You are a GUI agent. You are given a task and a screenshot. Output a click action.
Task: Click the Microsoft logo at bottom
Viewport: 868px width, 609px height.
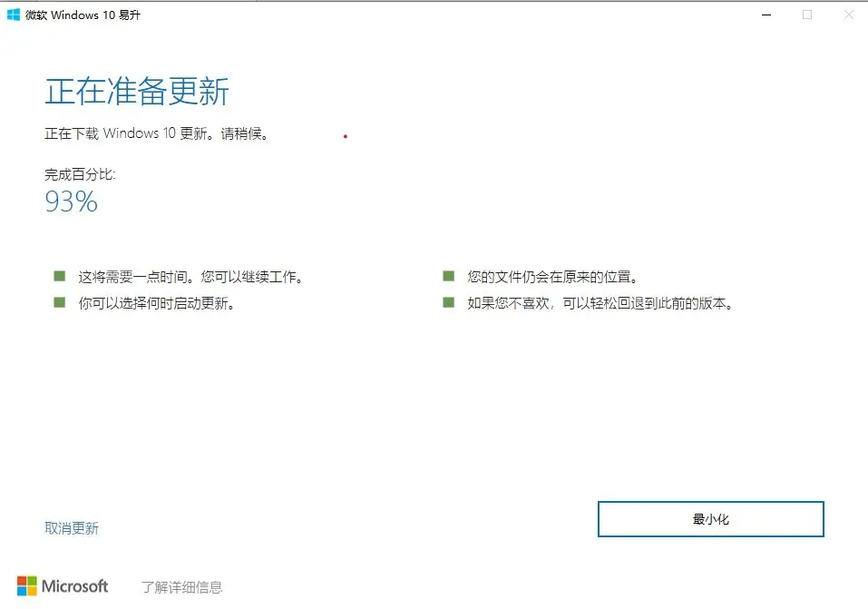pos(63,586)
